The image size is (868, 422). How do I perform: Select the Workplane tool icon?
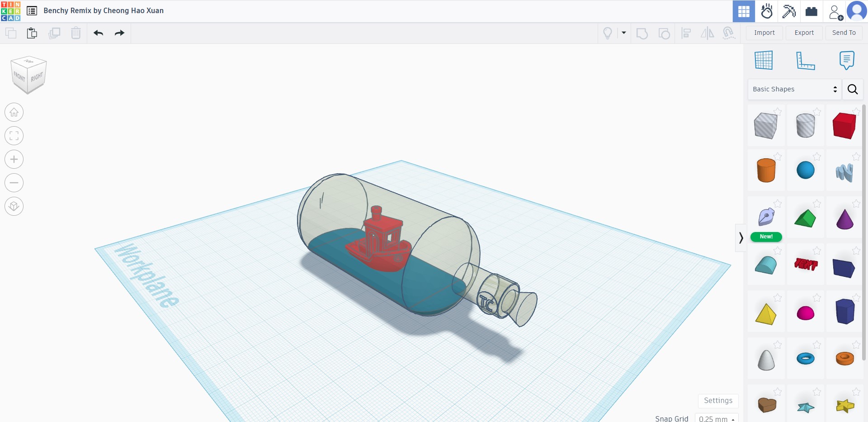(764, 60)
